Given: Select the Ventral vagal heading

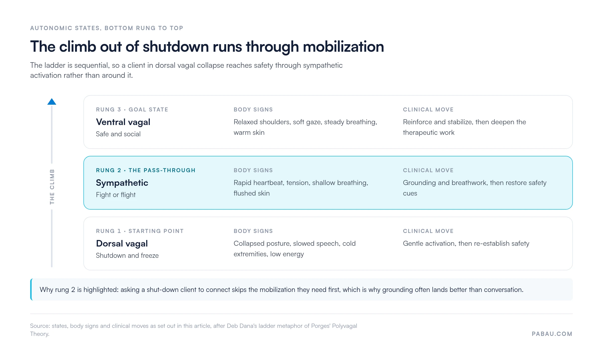Looking at the screenshot, I should 123,122.
